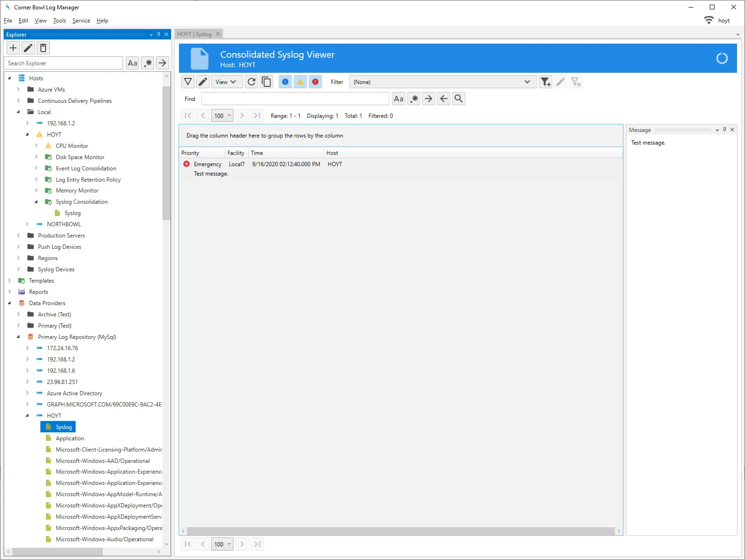Toggle the yellow warning level filter
Image resolution: width=745 pixels, height=560 pixels.
[x=300, y=82]
